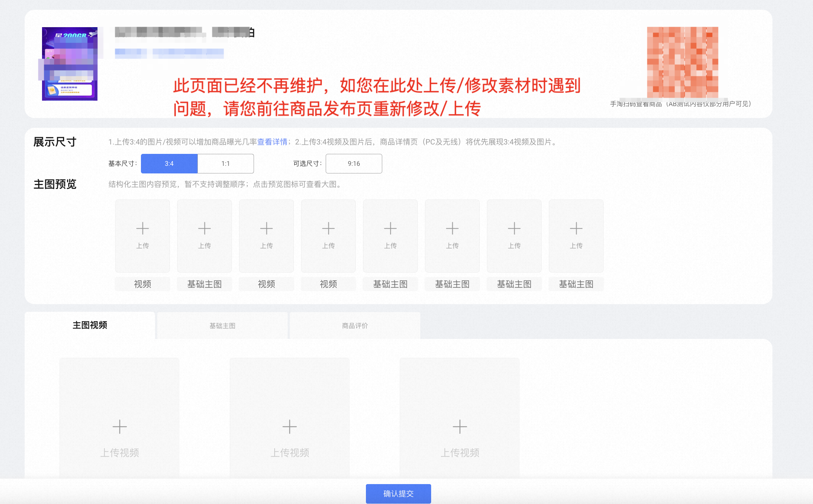
Task: Click sixth preview upload slot for 基础主图
Action: click(x=452, y=236)
